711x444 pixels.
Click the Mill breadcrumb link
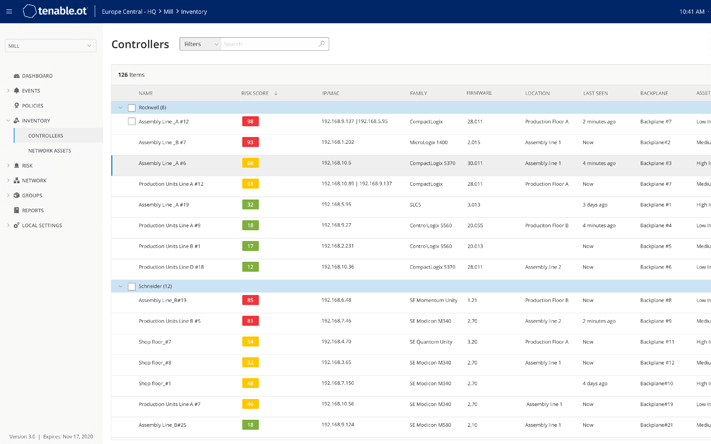(x=168, y=12)
